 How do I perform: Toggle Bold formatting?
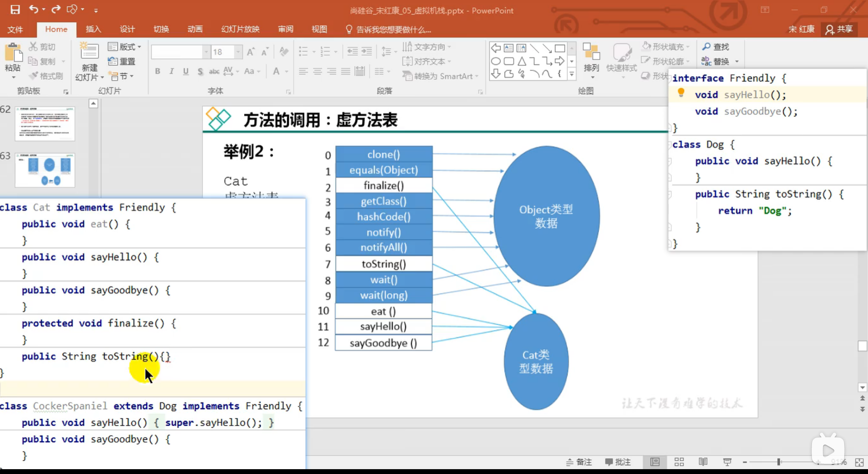click(158, 71)
